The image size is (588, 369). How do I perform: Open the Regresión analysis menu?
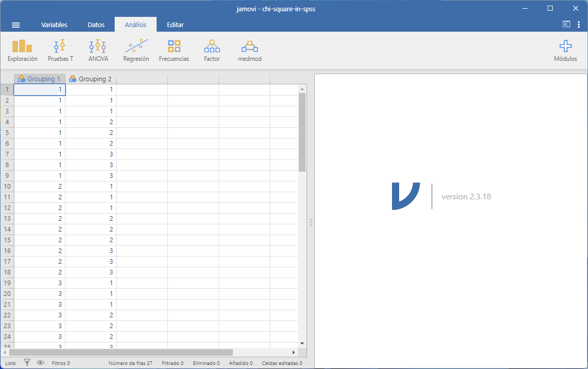[x=136, y=51]
